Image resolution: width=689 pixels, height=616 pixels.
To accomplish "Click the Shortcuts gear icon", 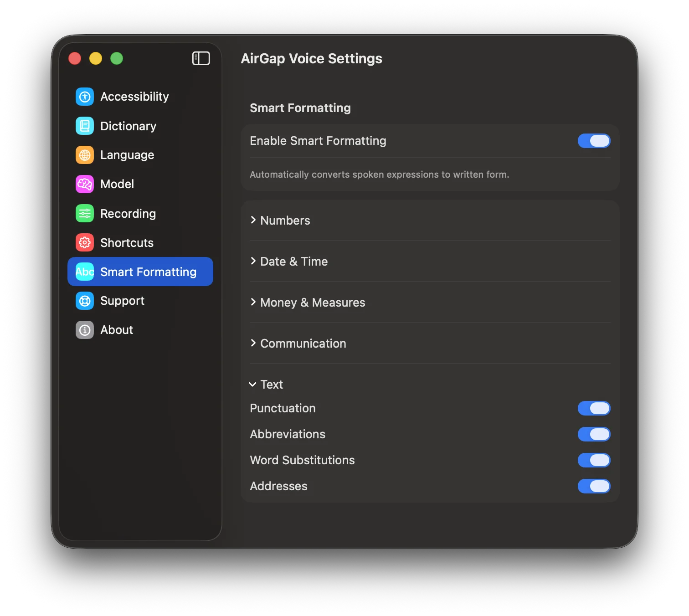I will 85,242.
